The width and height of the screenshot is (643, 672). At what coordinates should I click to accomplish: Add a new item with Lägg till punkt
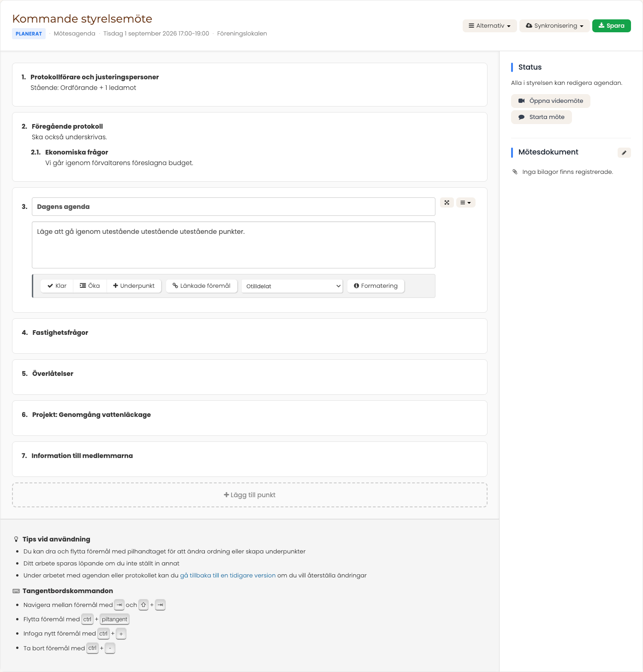250,495
